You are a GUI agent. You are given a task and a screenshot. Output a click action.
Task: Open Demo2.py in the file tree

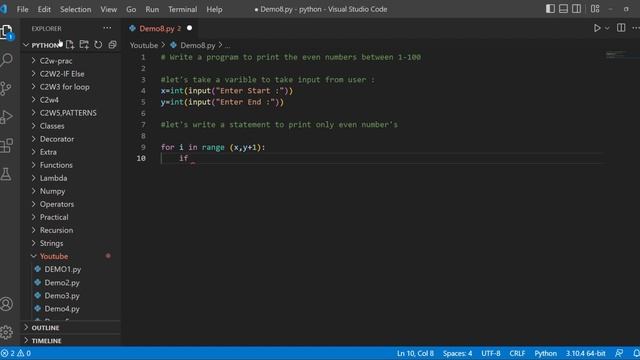click(x=62, y=282)
